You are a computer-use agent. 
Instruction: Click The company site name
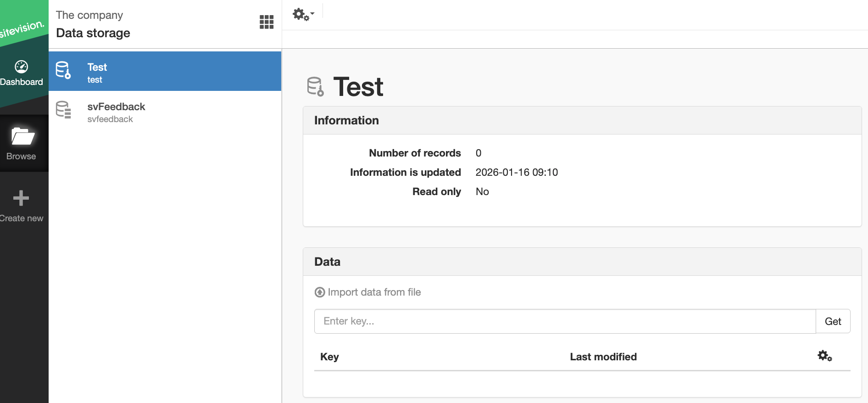[89, 15]
